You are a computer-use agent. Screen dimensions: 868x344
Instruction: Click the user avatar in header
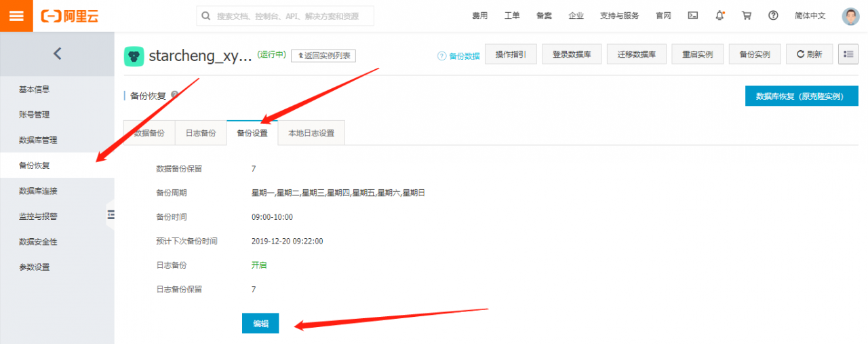[850, 16]
